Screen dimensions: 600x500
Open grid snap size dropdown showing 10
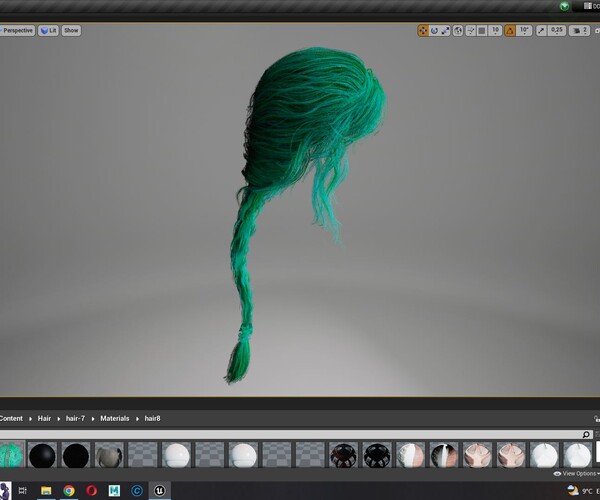[495, 31]
